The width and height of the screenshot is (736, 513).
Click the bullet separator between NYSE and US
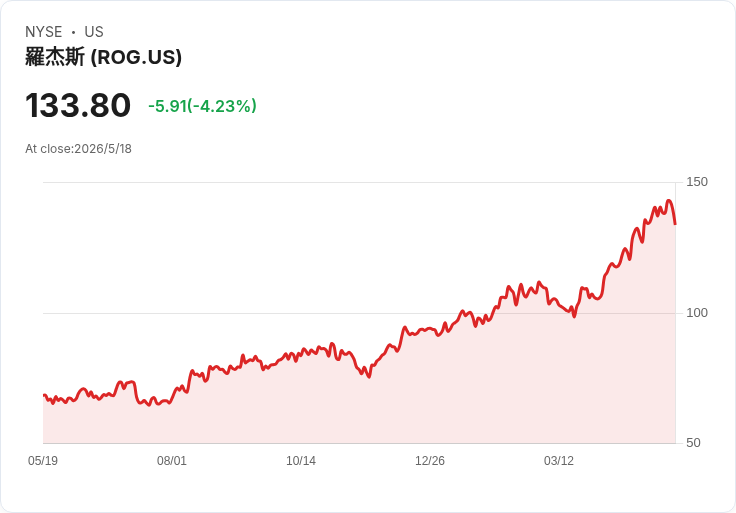(x=73, y=32)
